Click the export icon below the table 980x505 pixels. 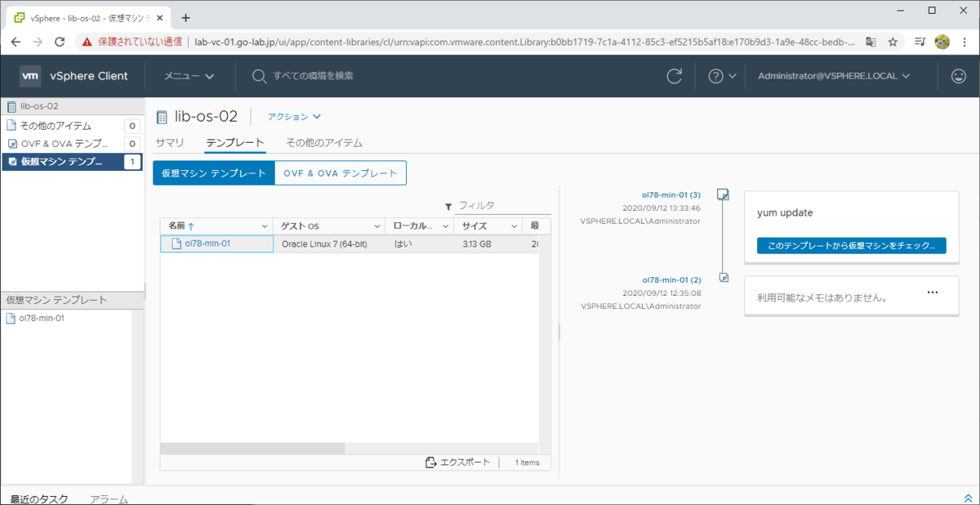coord(431,463)
